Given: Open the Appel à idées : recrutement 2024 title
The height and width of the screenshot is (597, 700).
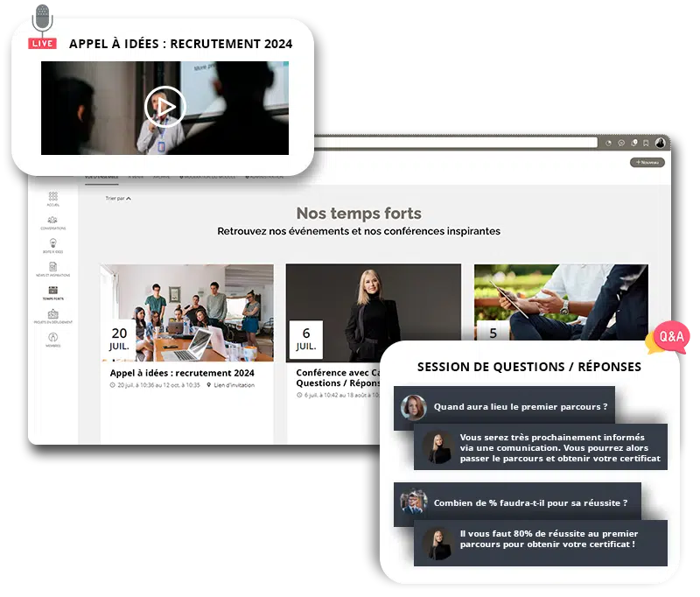Looking at the screenshot, I should (x=182, y=373).
